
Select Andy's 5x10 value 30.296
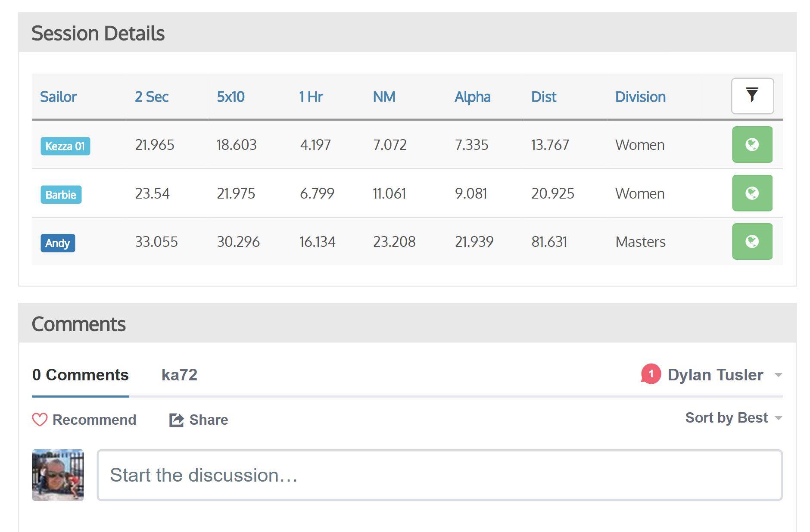(238, 242)
